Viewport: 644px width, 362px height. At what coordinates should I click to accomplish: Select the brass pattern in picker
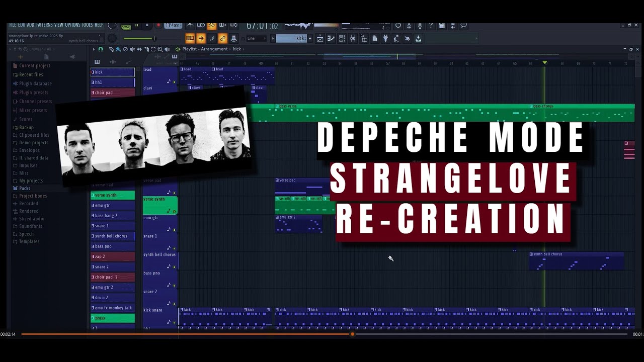(x=113, y=318)
